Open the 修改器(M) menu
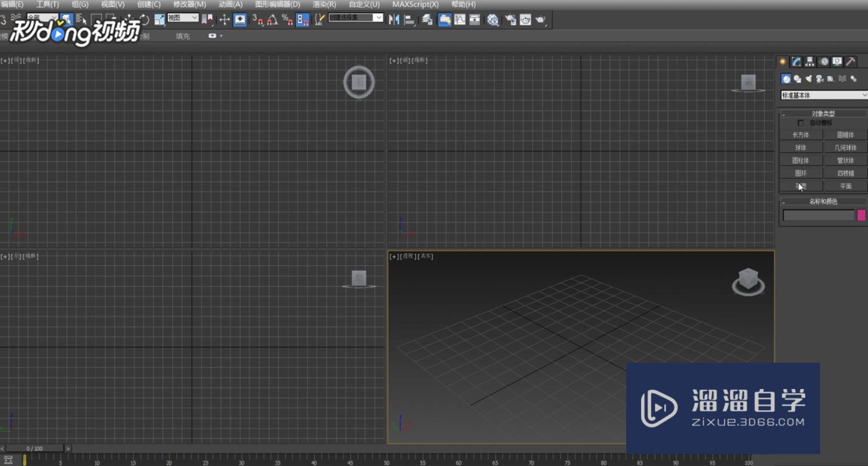Screen dimensions: 868x466 (x=189, y=5)
